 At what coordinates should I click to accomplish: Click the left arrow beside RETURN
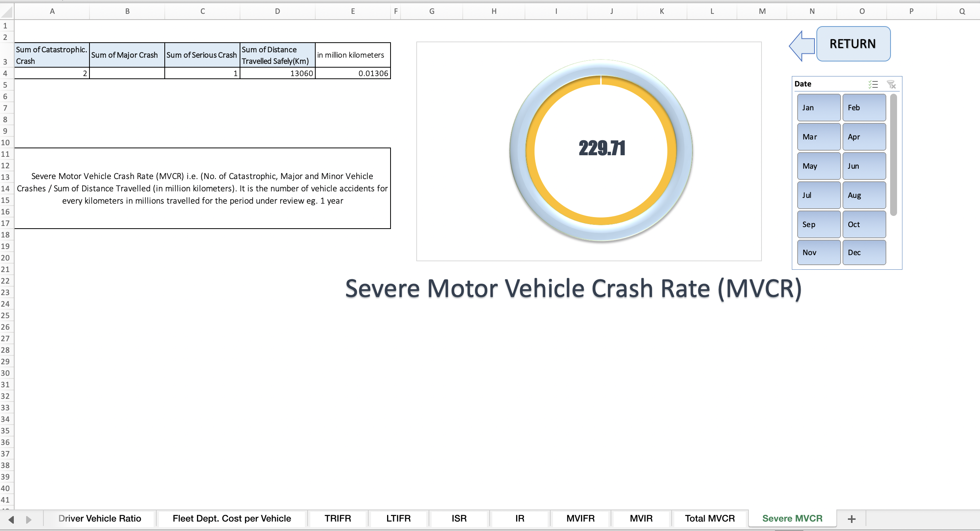(802, 46)
